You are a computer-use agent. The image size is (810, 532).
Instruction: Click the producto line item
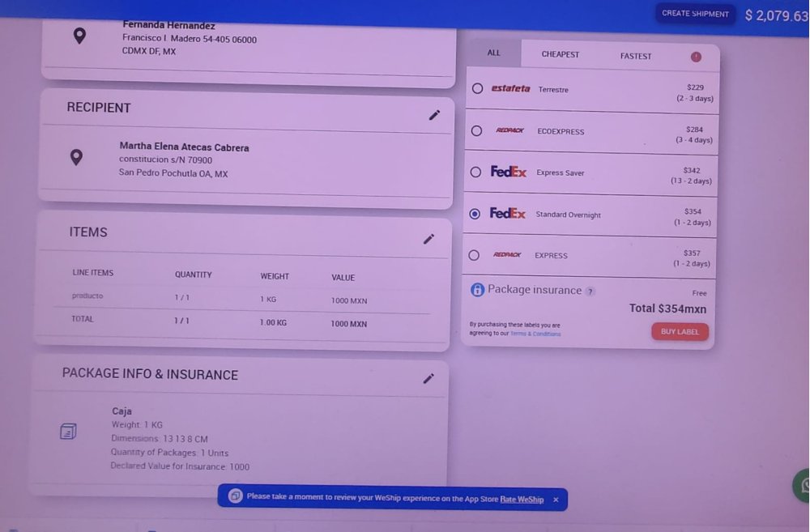(x=87, y=296)
